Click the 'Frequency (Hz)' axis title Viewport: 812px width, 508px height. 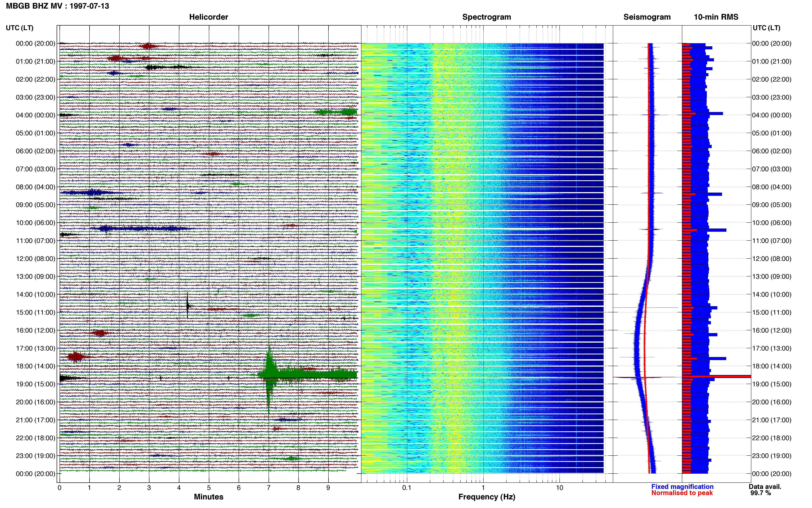[x=487, y=497]
